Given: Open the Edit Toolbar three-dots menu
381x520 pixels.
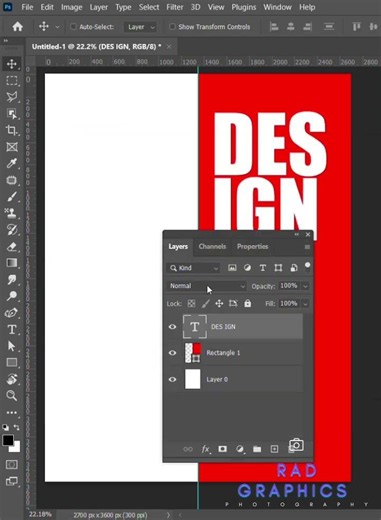Looking at the screenshot, I should [12, 413].
